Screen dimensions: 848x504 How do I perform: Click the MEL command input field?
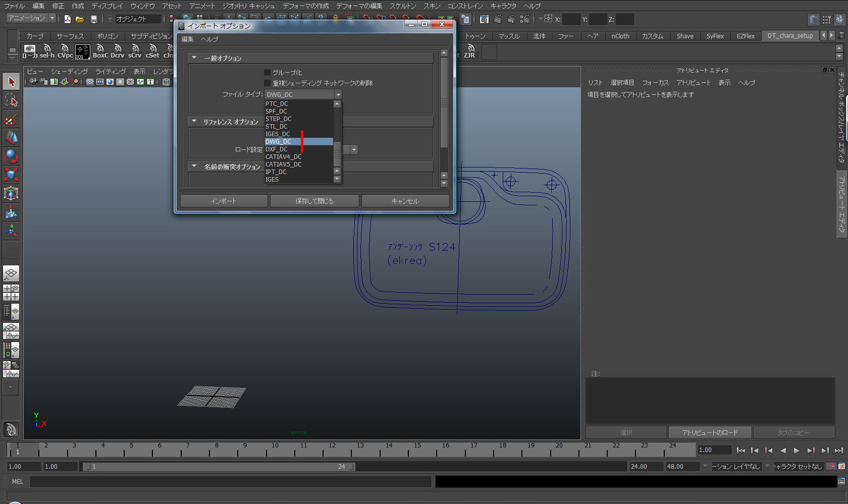point(230,482)
